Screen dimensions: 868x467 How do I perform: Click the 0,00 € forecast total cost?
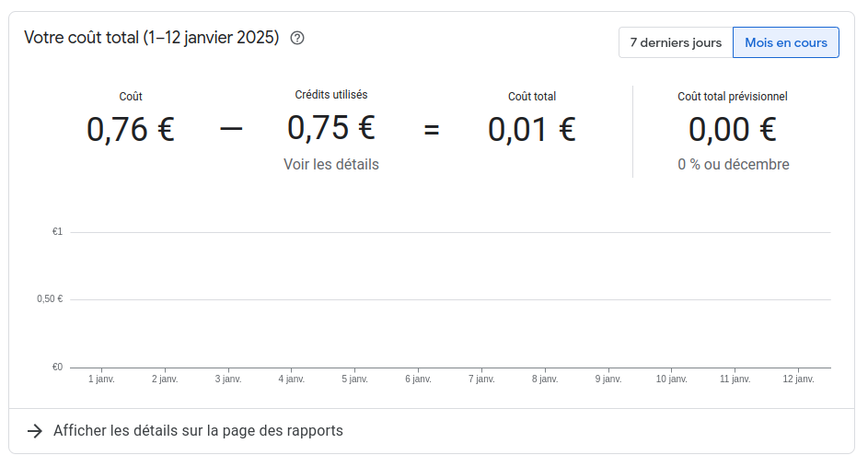(733, 130)
